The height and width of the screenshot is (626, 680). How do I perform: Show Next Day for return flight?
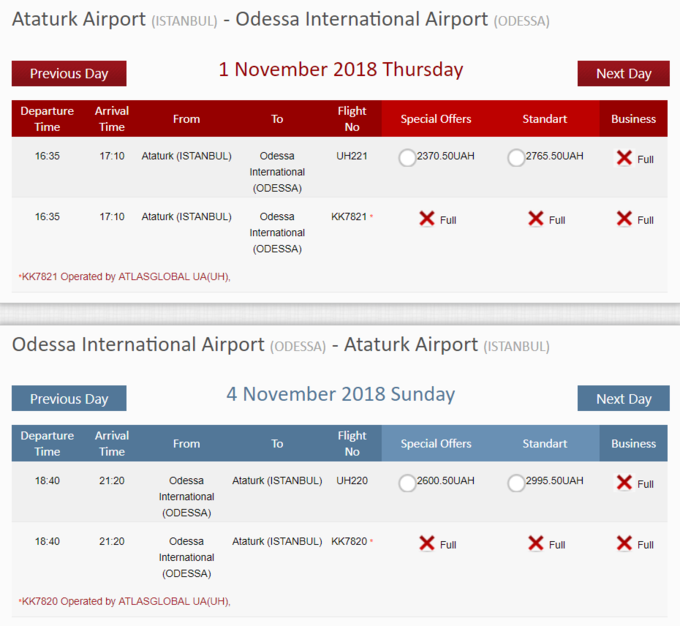(x=624, y=398)
